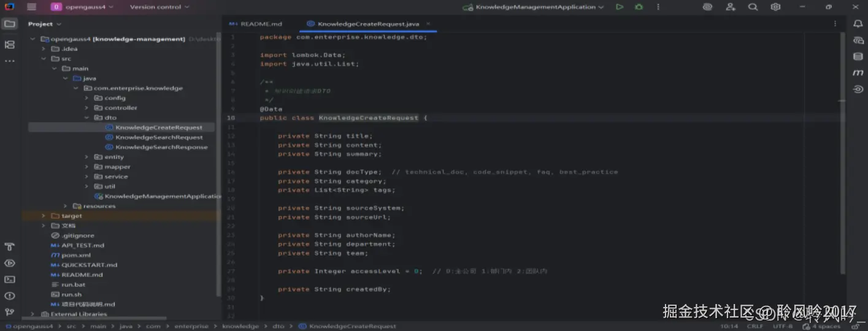Click the project panel horizontal scrollbar
The image size is (868, 331).
(x=95, y=318)
